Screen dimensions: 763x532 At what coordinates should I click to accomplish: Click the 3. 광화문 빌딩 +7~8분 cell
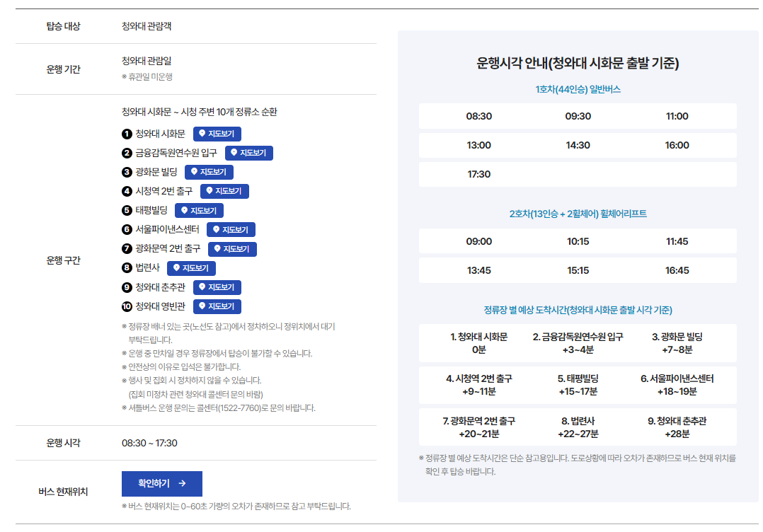[x=677, y=343]
